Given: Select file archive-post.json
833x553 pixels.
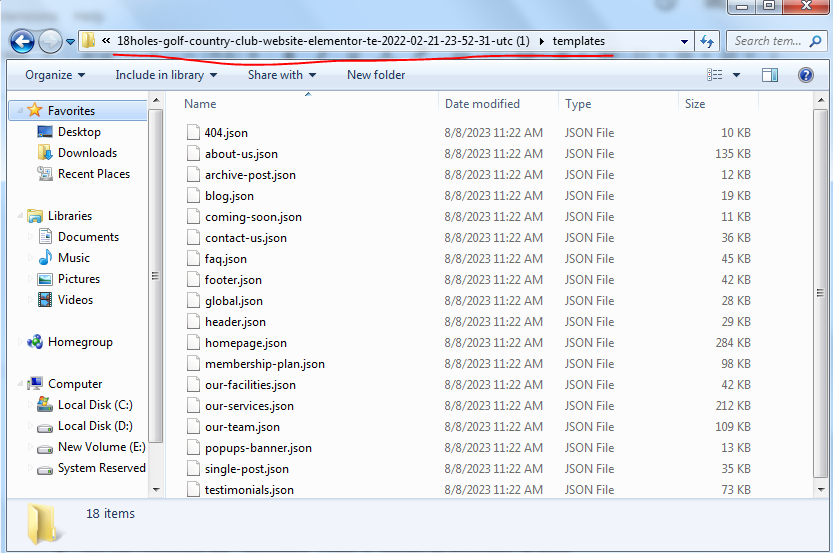Looking at the screenshot, I should pos(250,175).
